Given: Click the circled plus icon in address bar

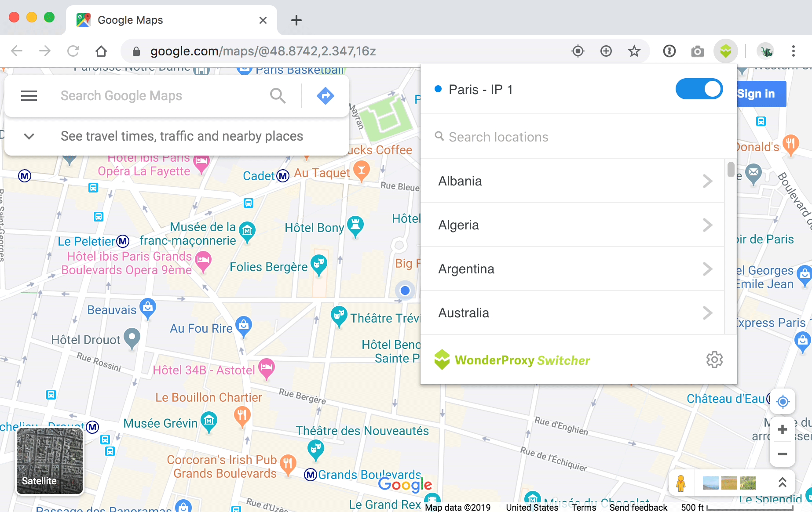Looking at the screenshot, I should (606, 51).
